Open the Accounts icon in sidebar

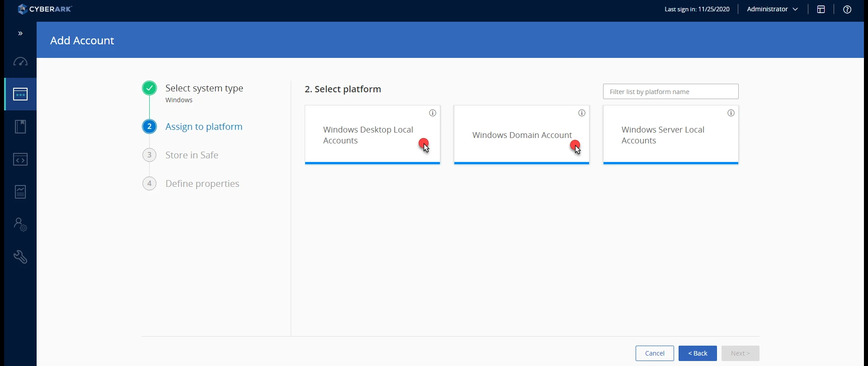[20, 94]
